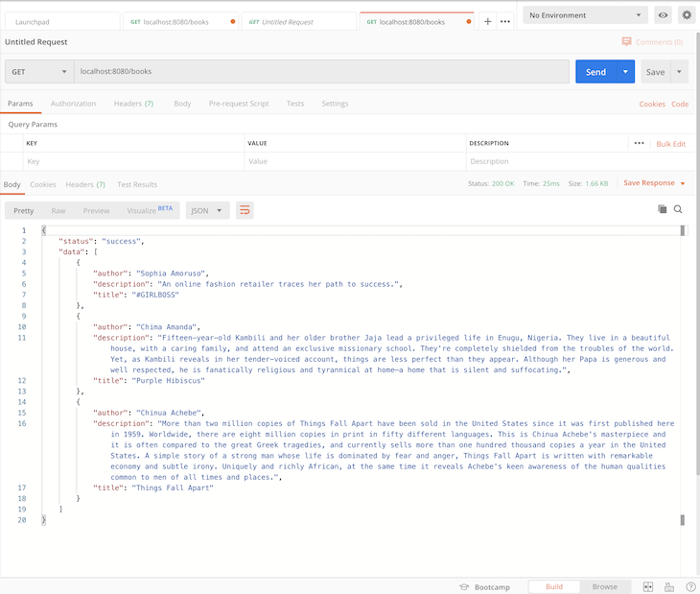The image size is (700, 594).
Task: Open keyboard shortcuts icon in status bar
Action: click(669, 587)
